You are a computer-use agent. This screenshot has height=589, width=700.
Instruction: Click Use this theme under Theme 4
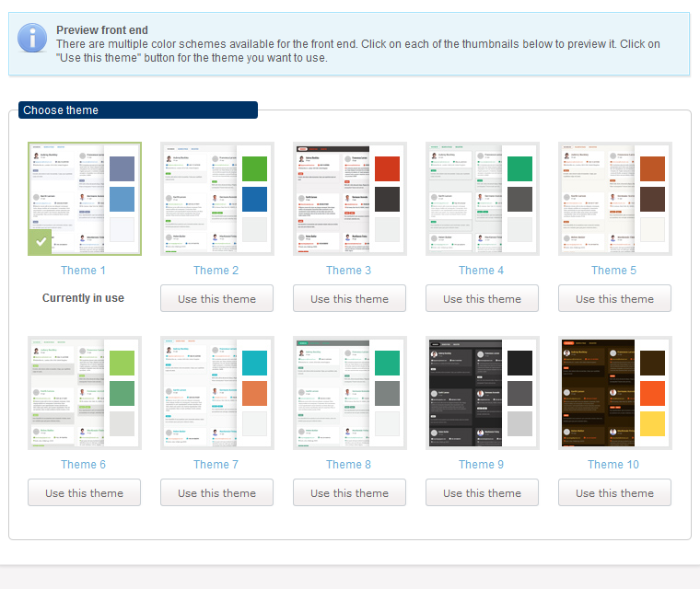click(482, 298)
